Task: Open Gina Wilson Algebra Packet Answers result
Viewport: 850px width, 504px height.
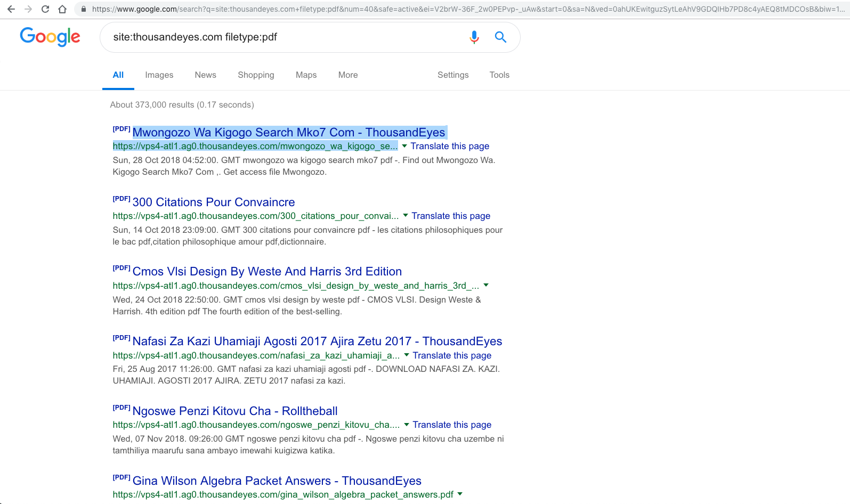Action: 277,481
